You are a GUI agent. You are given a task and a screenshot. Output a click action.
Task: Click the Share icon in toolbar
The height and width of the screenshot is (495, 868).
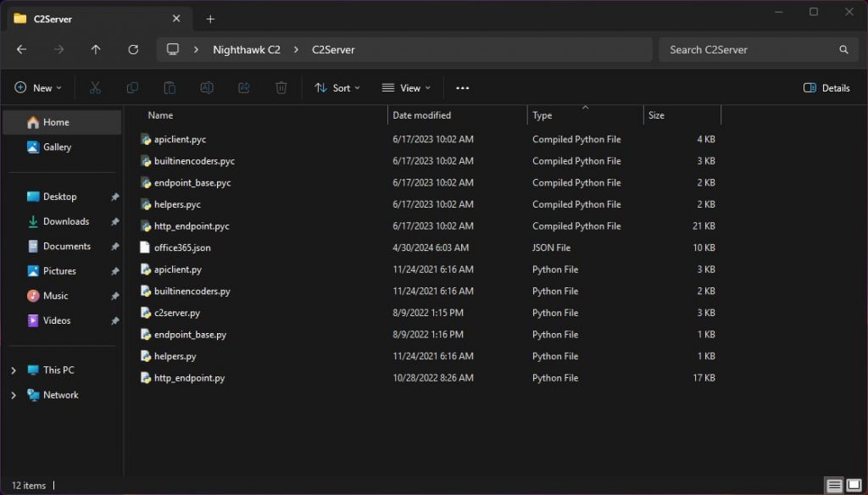(244, 87)
